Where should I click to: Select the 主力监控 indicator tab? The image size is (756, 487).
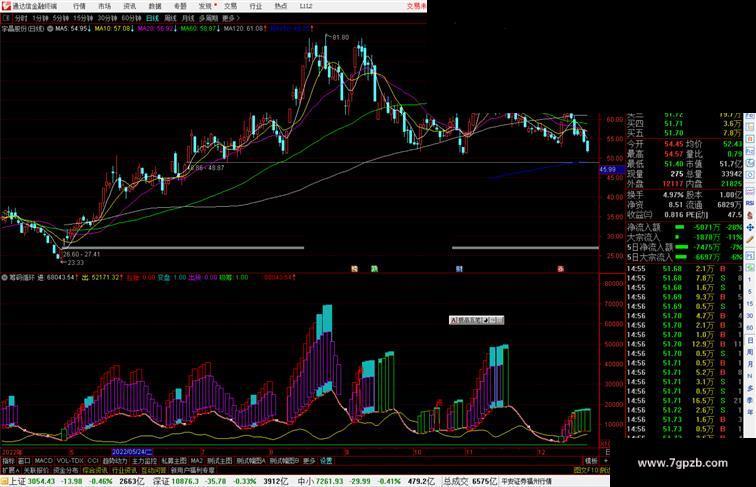tap(144, 461)
